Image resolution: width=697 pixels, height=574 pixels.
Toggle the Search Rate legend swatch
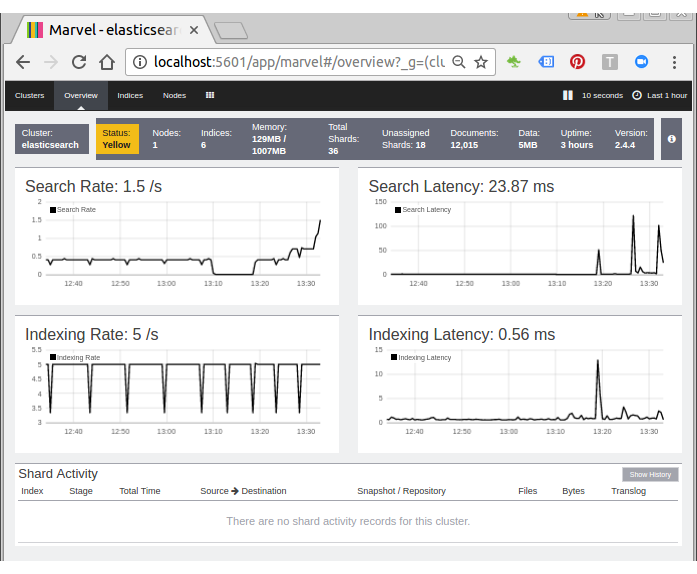[53, 210]
